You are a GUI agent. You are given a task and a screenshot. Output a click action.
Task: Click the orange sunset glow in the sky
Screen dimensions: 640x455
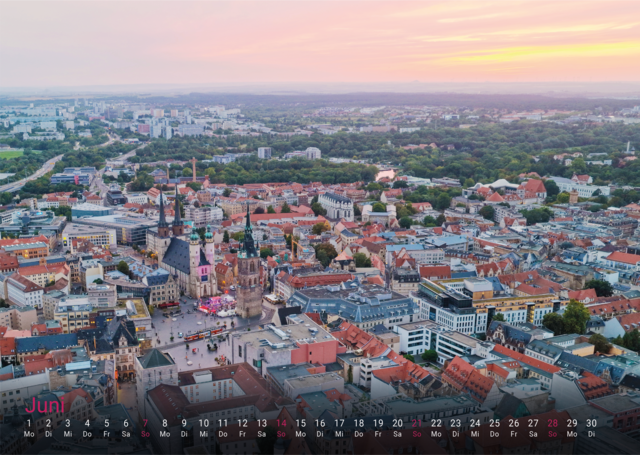click(x=540, y=48)
